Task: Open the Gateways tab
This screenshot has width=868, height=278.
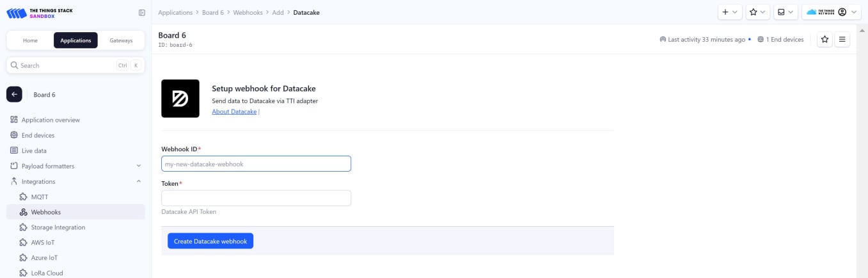Action: 121,40
